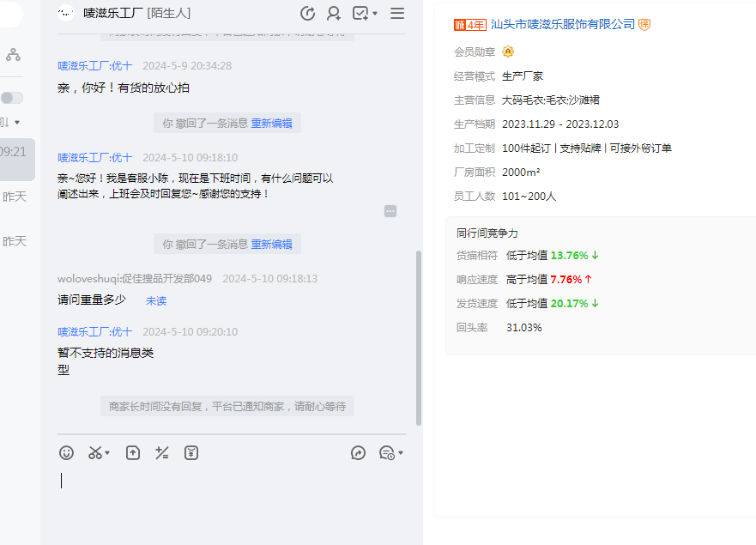Click the add contact icon in header

point(334,13)
